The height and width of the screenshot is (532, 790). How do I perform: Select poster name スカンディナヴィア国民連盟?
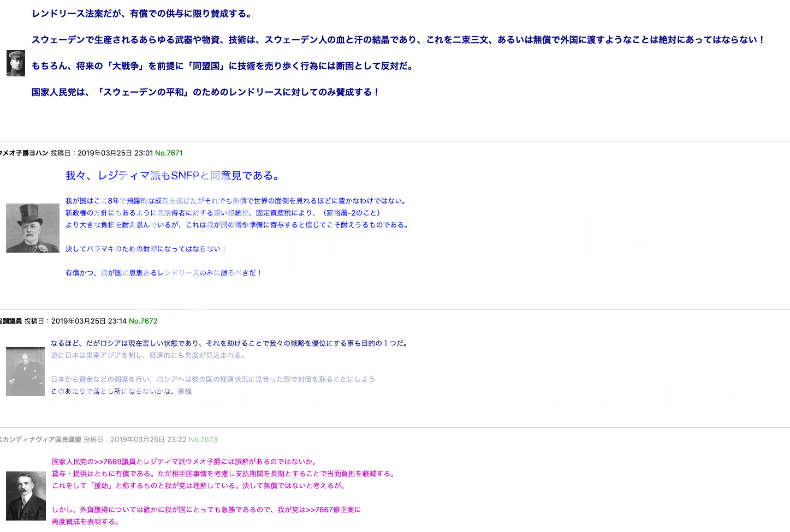[40, 440]
